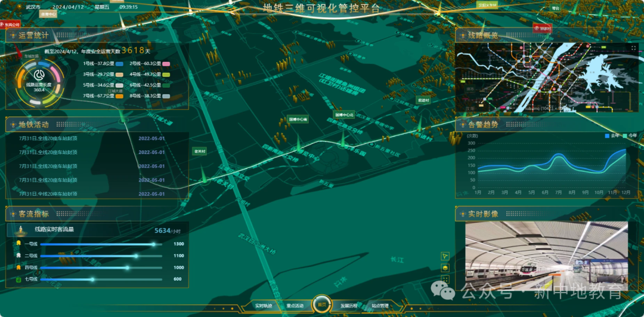This screenshot has height=317, width=644.
Task: Click the 国博中心北 station marker label
Action: pos(344,115)
